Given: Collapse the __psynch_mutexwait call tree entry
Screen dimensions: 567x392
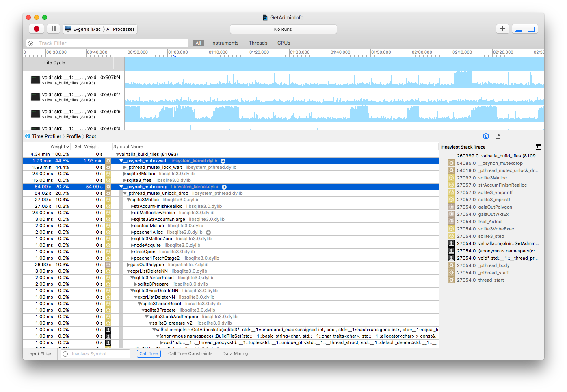Looking at the screenshot, I should coord(121,161).
